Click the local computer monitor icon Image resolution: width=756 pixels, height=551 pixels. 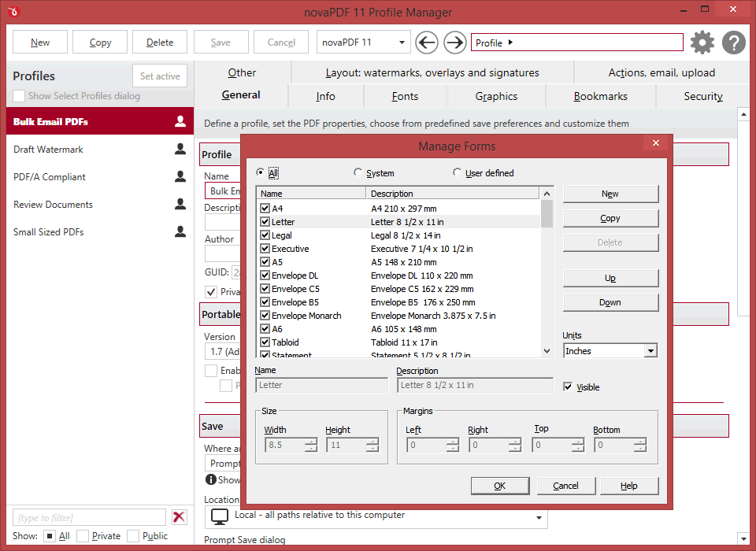[x=220, y=517]
